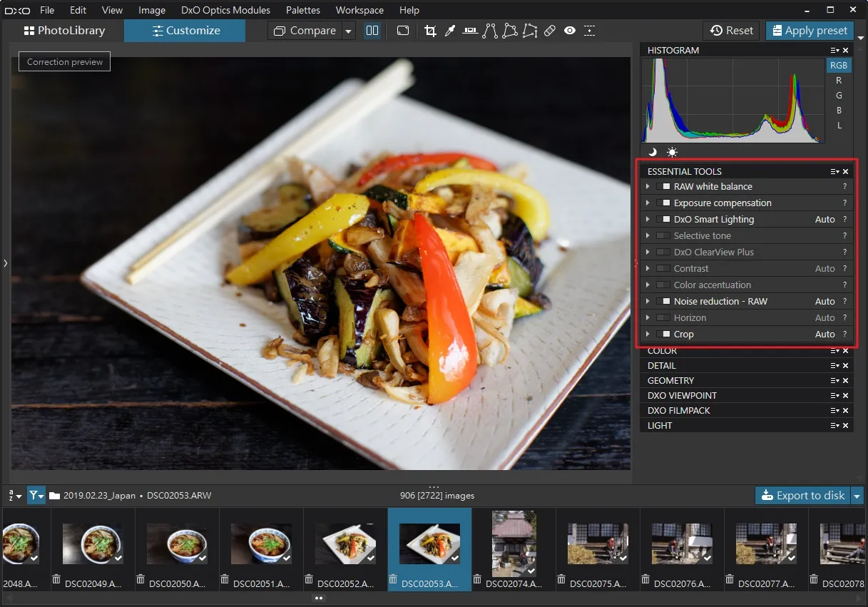
Task: Select the DSC02074 thumbnail in filmstrip
Action: (514, 549)
